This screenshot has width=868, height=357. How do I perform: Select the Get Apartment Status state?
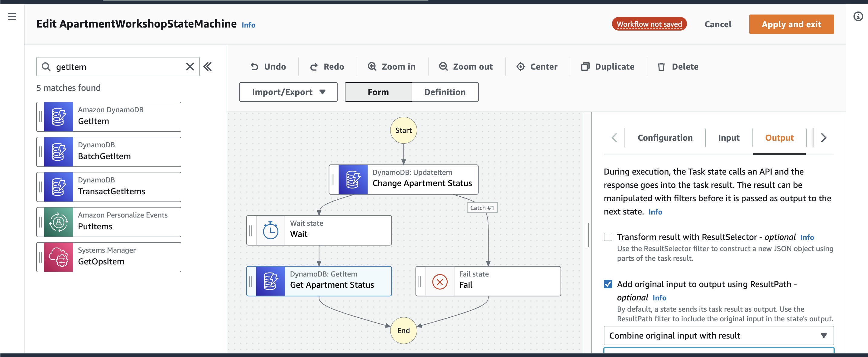pos(319,281)
